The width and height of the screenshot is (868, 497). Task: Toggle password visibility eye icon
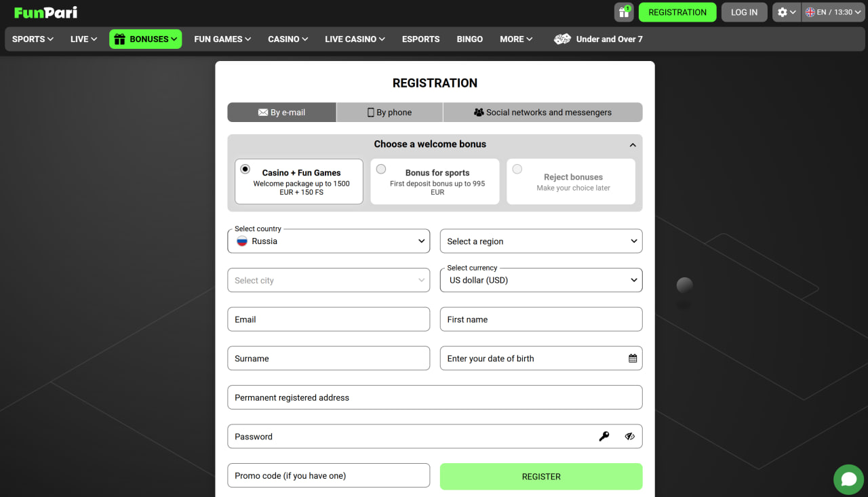tap(629, 437)
